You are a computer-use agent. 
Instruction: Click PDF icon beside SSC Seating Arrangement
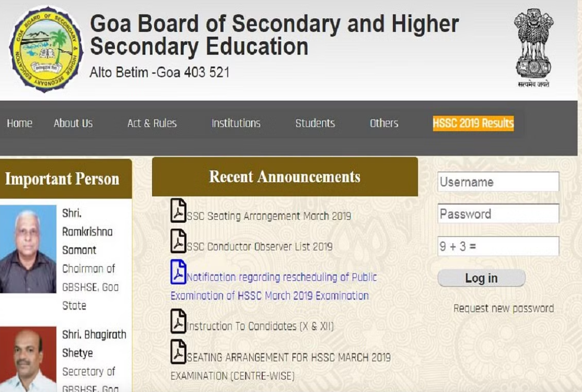click(178, 211)
